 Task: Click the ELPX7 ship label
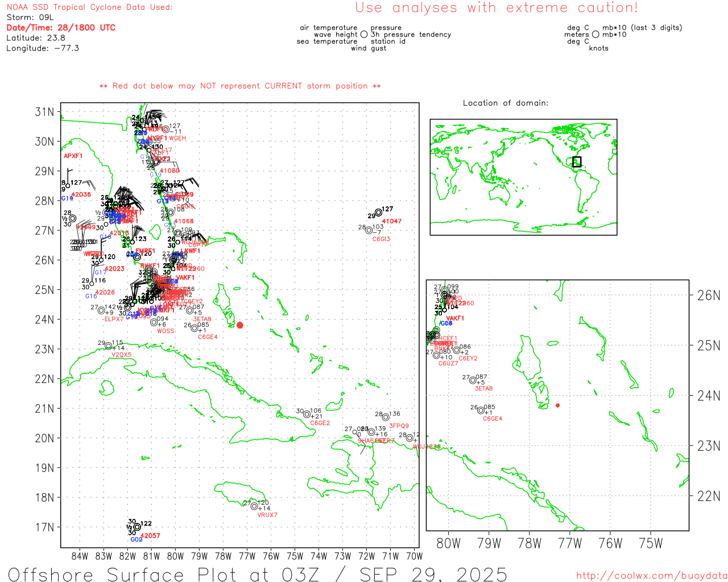click(x=114, y=319)
